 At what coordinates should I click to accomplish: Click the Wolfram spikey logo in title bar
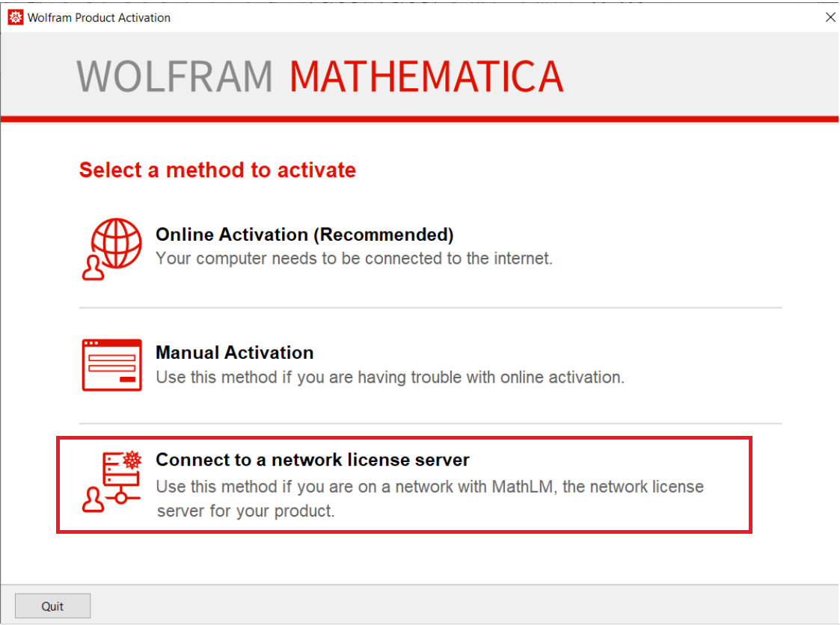(x=13, y=16)
